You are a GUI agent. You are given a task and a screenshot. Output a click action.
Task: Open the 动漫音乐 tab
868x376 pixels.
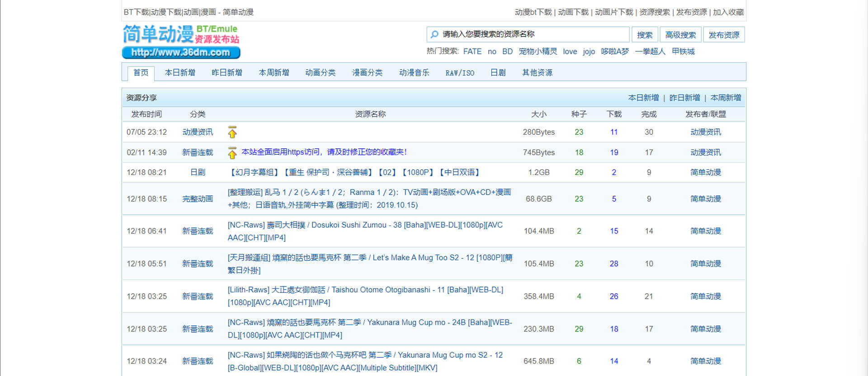pyautogui.click(x=414, y=73)
